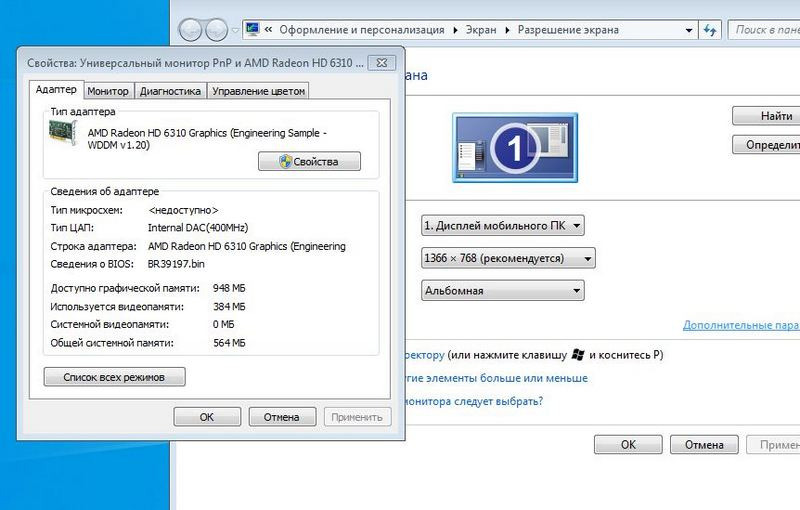Click the link about which monitor settings to choose

tap(474, 401)
